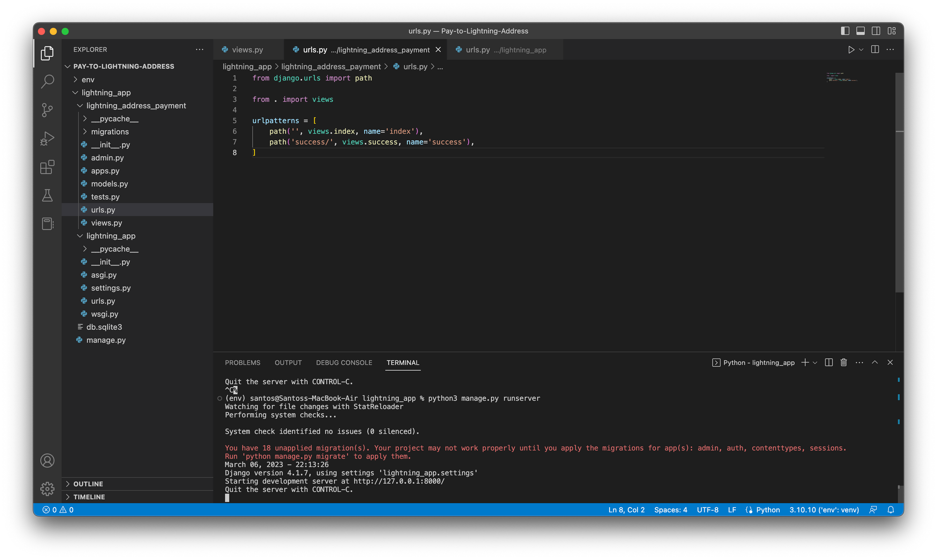Open the Testing beaker view
Screen dimensions: 937x560
click(x=47, y=196)
